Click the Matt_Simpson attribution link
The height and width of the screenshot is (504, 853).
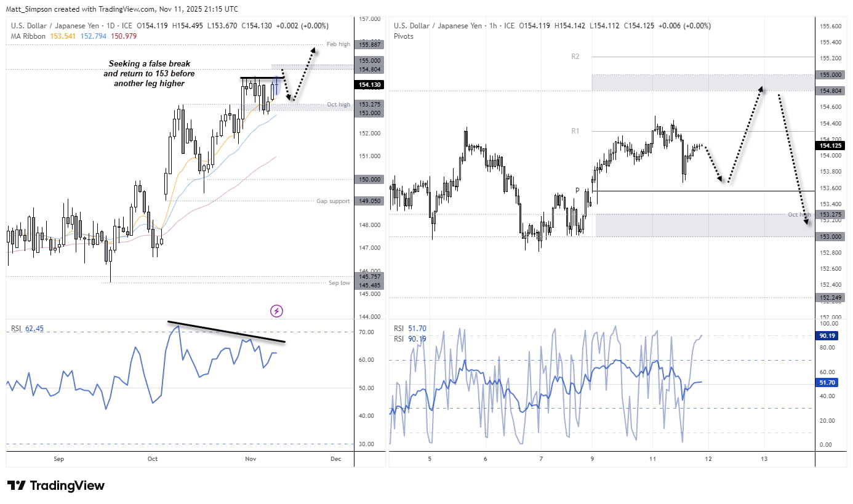click(25, 9)
